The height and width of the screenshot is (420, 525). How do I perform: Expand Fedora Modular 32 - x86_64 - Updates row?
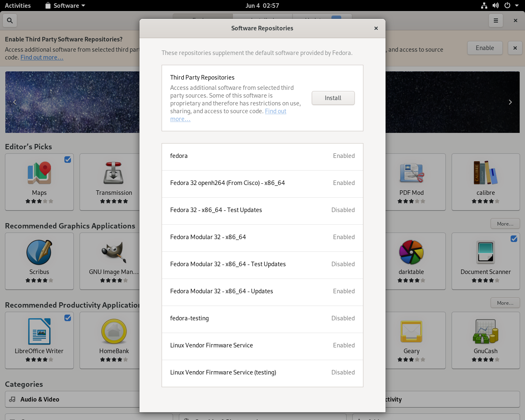coord(262,292)
